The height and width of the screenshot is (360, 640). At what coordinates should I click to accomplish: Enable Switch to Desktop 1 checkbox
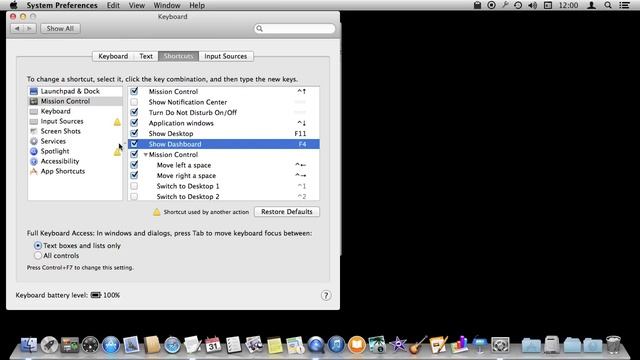tap(134, 186)
